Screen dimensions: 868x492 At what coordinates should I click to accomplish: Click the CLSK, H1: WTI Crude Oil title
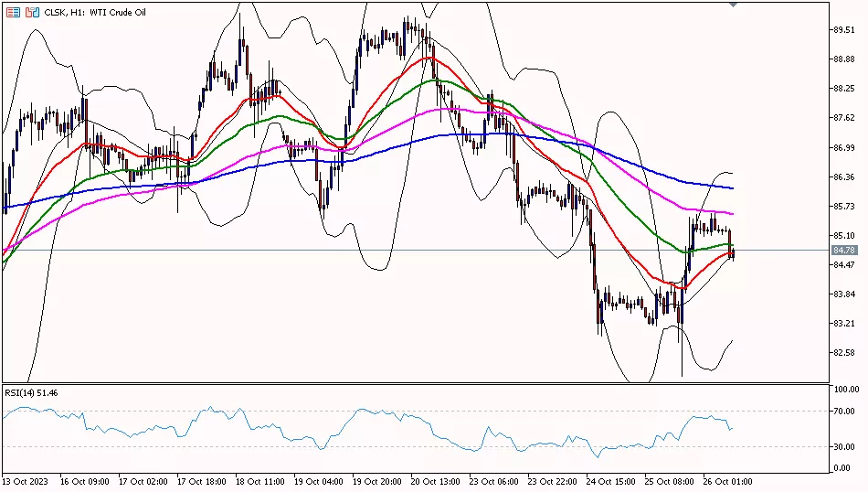pos(95,12)
